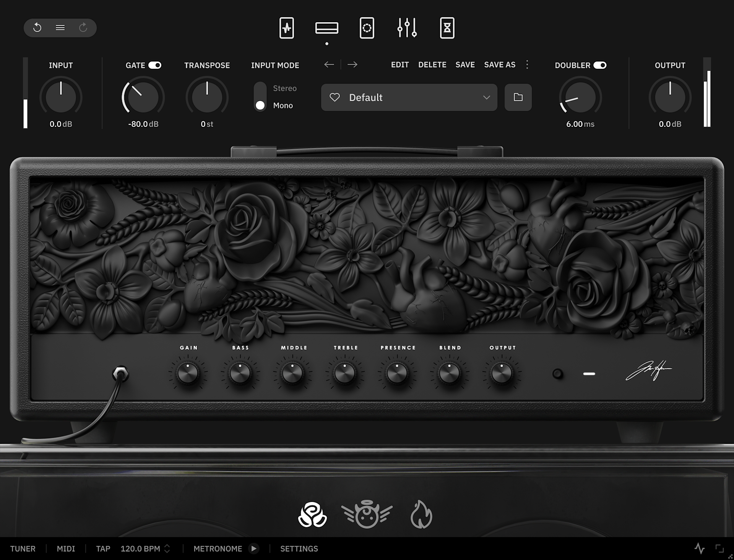Favorite the Default preset with heart icon
734x560 pixels.
(335, 97)
